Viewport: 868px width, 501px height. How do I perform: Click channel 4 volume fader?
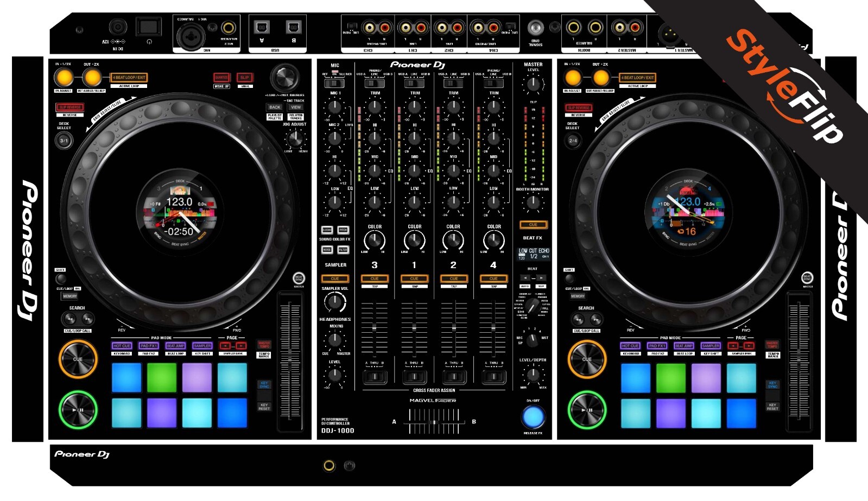[x=493, y=327]
